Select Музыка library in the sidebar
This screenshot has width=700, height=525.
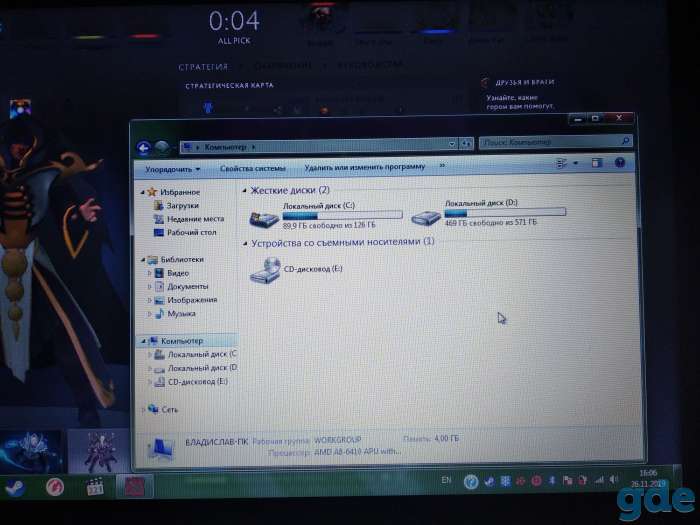point(175,314)
